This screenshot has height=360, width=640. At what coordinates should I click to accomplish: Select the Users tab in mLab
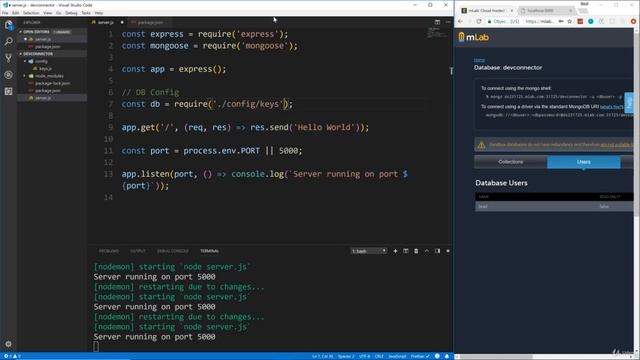[584, 162]
